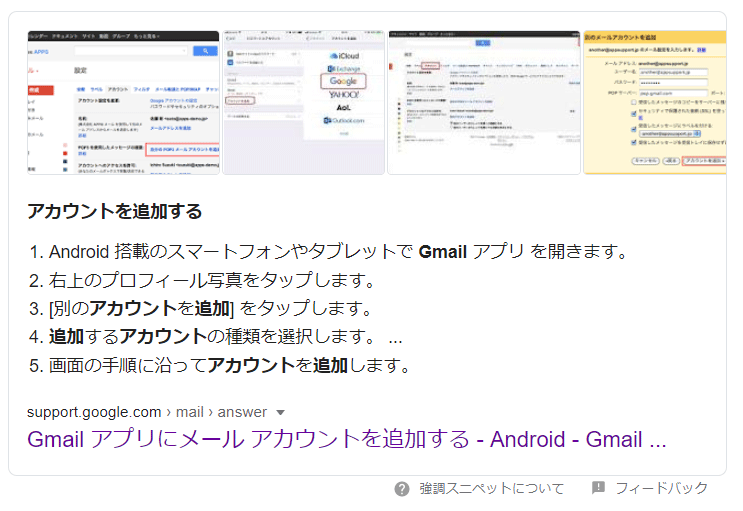Open the first Gmail settings screenshot thumbnail
The height and width of the screenshot is (511, 743).
[123, 102]
